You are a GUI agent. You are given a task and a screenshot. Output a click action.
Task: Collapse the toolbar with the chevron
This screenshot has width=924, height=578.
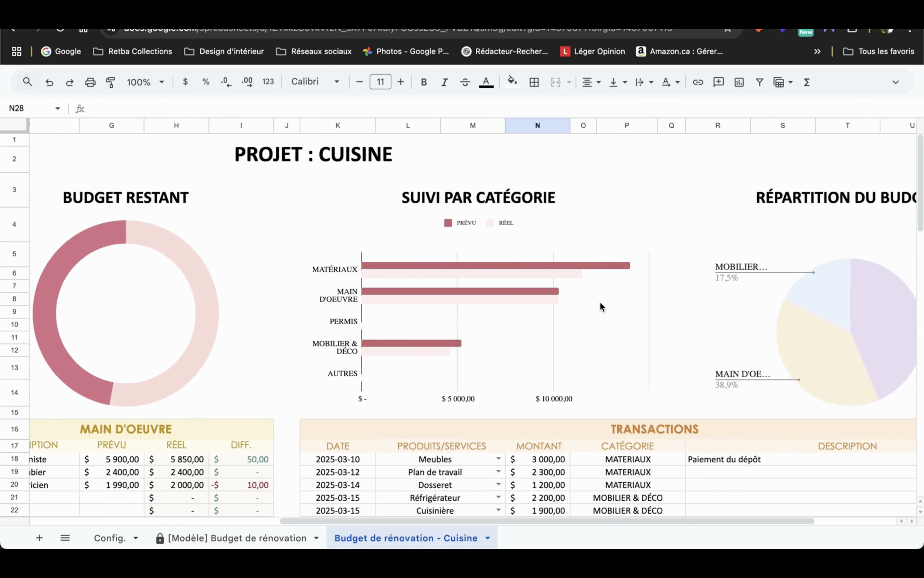(x=895, y=82)
